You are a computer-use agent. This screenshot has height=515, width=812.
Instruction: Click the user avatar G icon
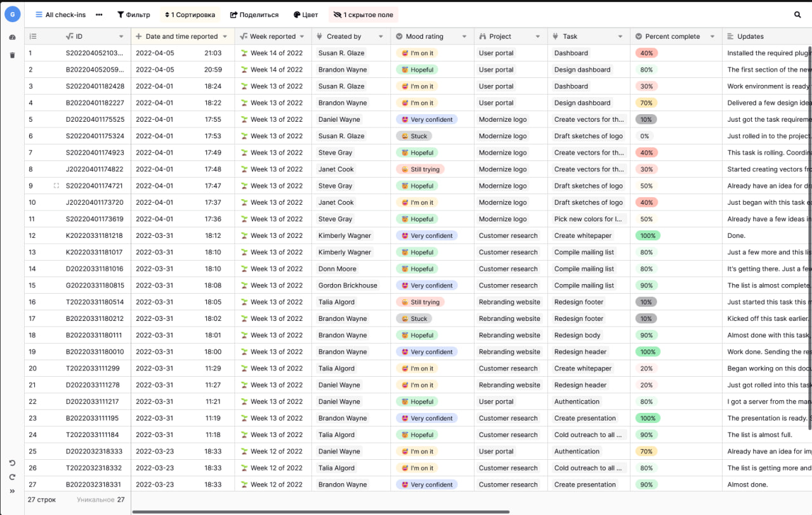12,14
